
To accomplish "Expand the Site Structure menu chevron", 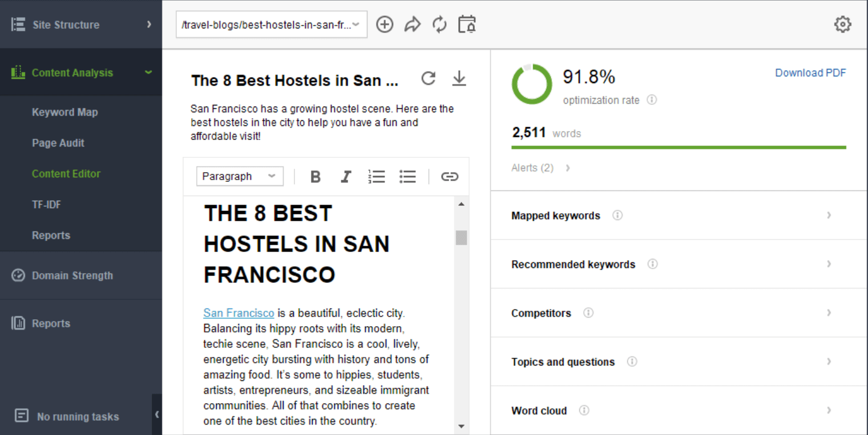I will click(x=149, y=25).
